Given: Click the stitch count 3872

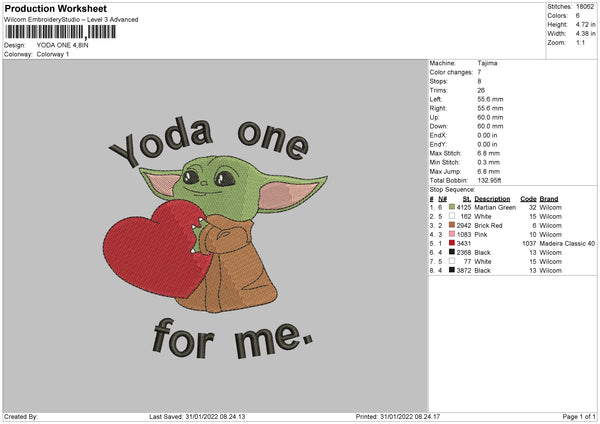Looking at the screenshot, I should pos(464,271).
